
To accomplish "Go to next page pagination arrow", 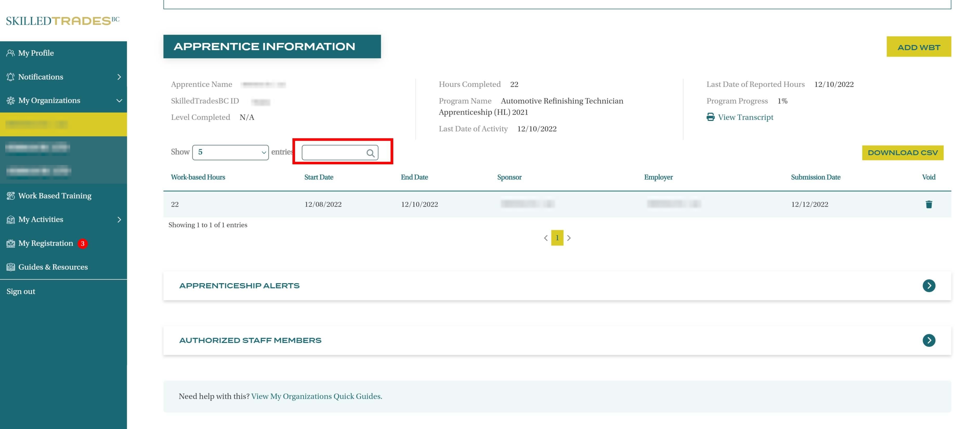I will [569, 238].
